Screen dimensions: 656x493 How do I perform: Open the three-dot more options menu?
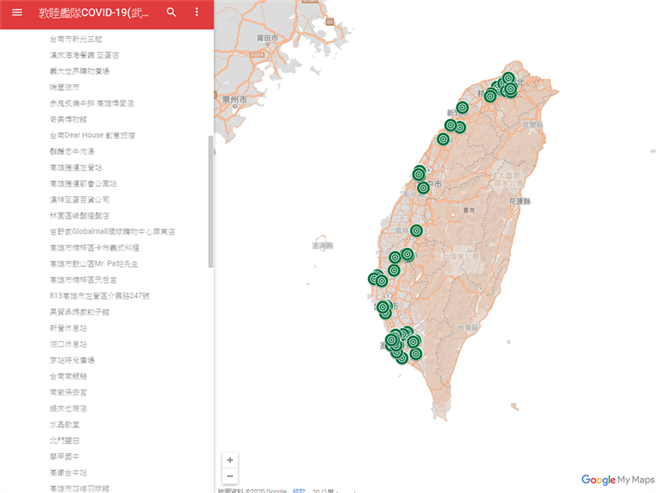pyautogui.click(x=197, y=12)
